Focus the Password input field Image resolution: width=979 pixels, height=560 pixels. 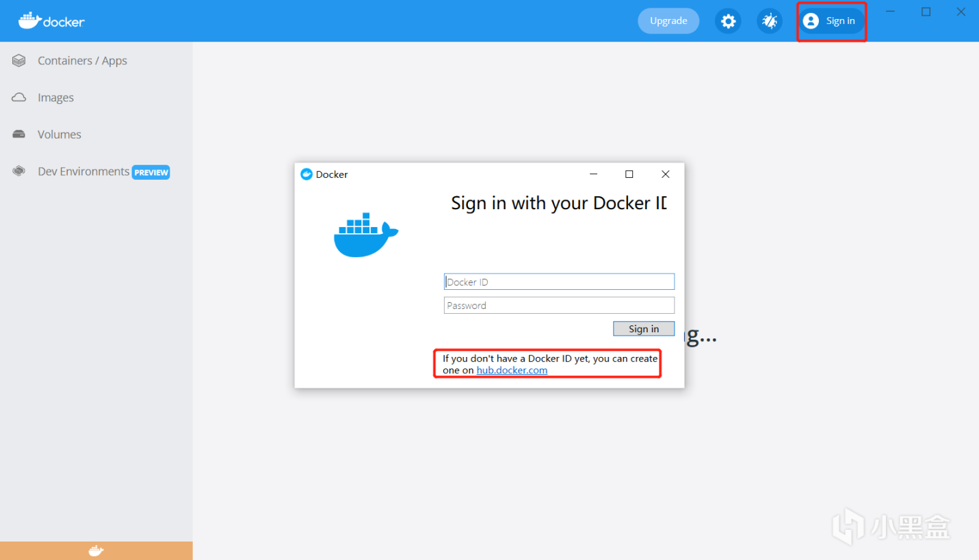[x=559, y=305]
